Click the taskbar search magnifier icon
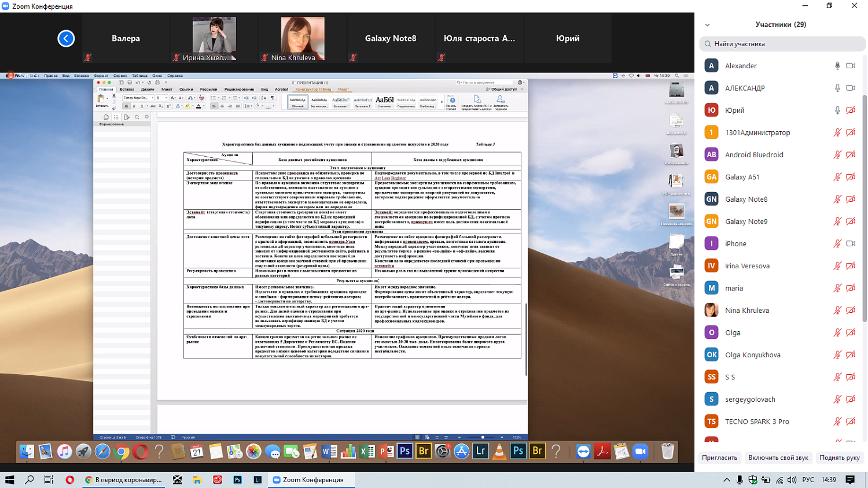868x488 pixels. tap(30, 480)
